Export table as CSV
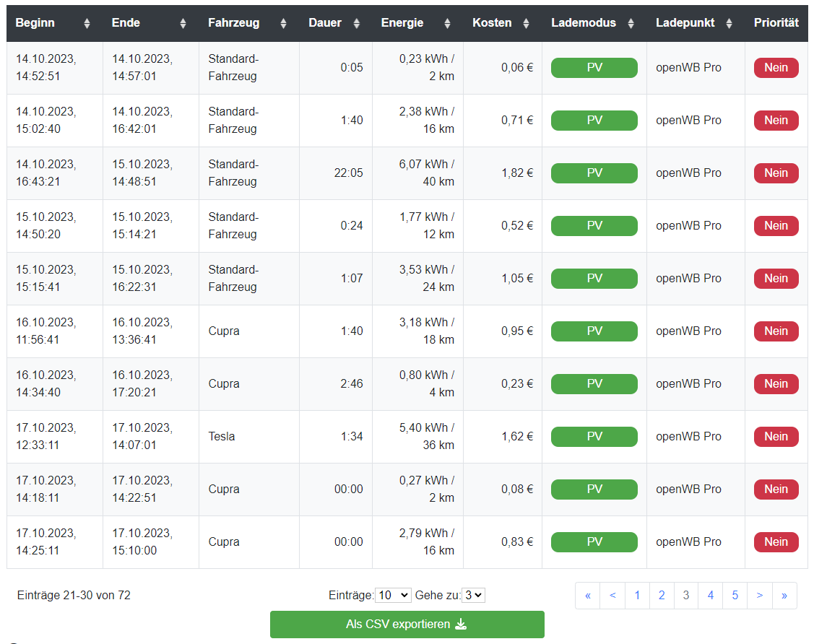The image size is (814, 644). pyautogui.click(x=407, y=625)
